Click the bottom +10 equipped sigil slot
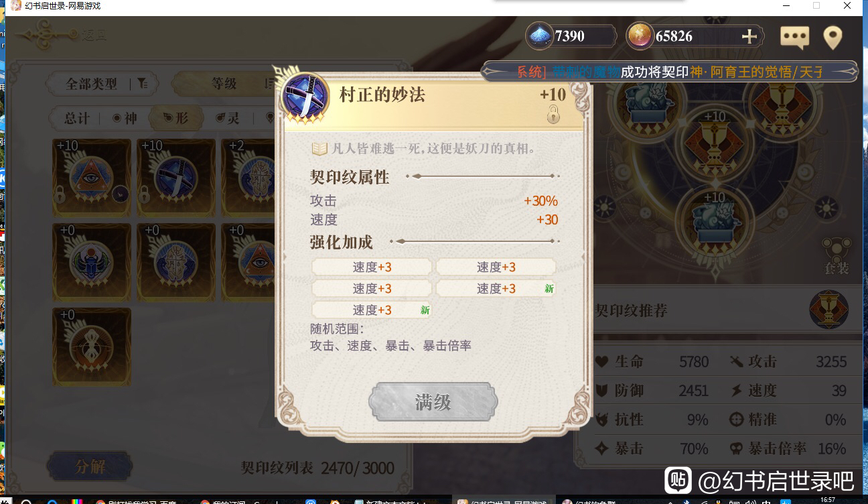 (x=714, y=221)
